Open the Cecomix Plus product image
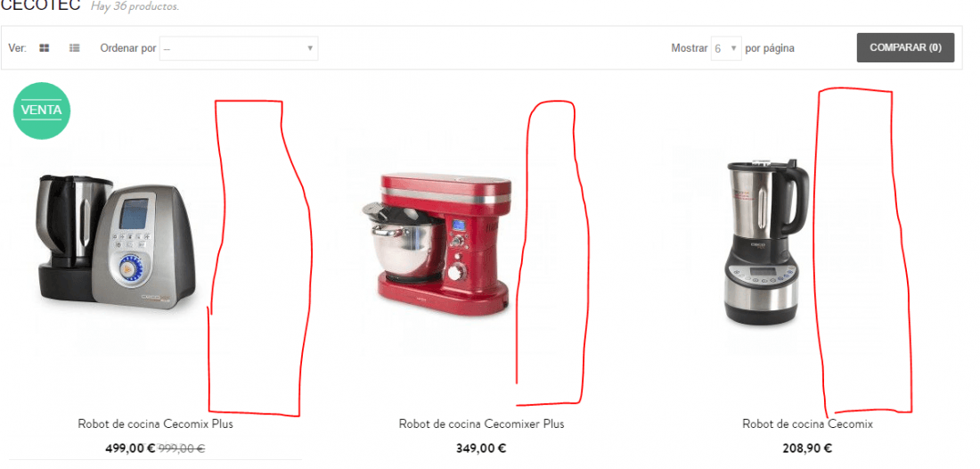 [117, 243]
